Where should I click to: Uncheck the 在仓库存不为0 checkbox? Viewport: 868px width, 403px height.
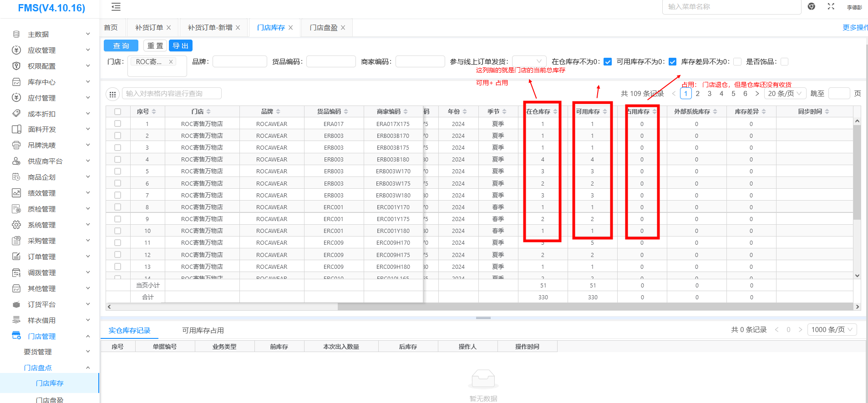608,62
